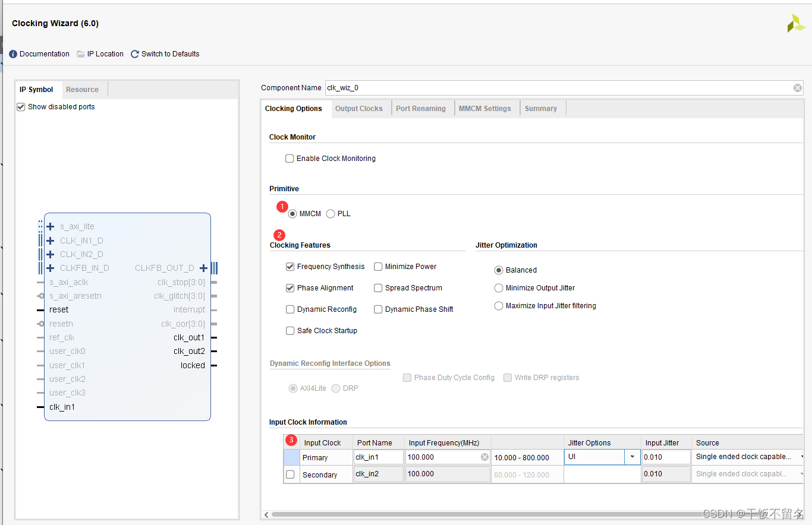Viewport: 812px width, 525px height.
Task: Click the s_axi_aclk port label
Action: [69, 282]
